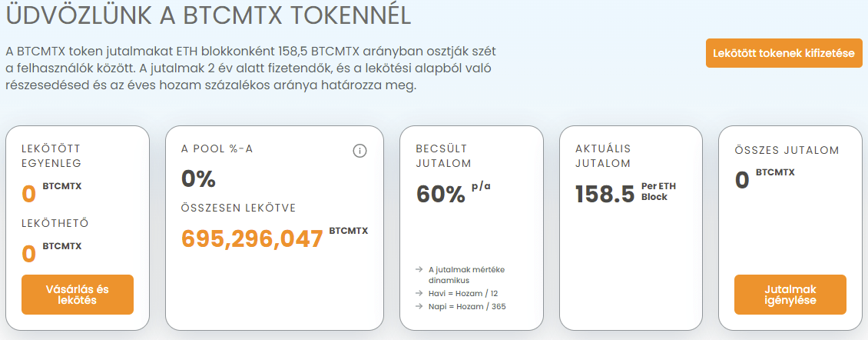Click the LEKÖTÖTT EGYENLEG label
The height and width of the screenshot is (340, 868).
tap(51, 156)
